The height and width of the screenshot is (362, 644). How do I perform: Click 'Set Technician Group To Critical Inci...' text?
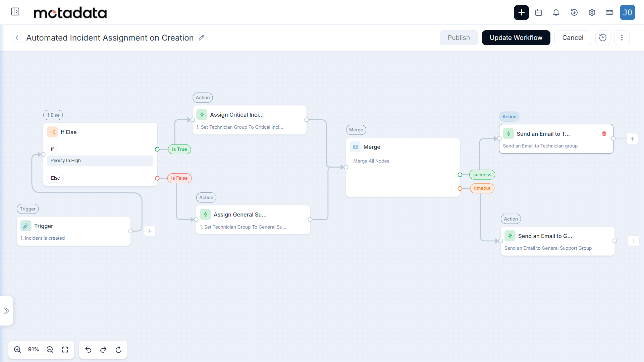click(x=242, y=127)
